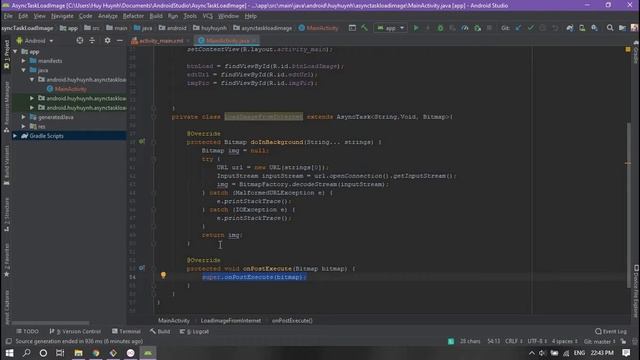Open the SDK Manager icon
Image resolution: width=640 pixels, height=360 pixels.
tap(594, 28)
